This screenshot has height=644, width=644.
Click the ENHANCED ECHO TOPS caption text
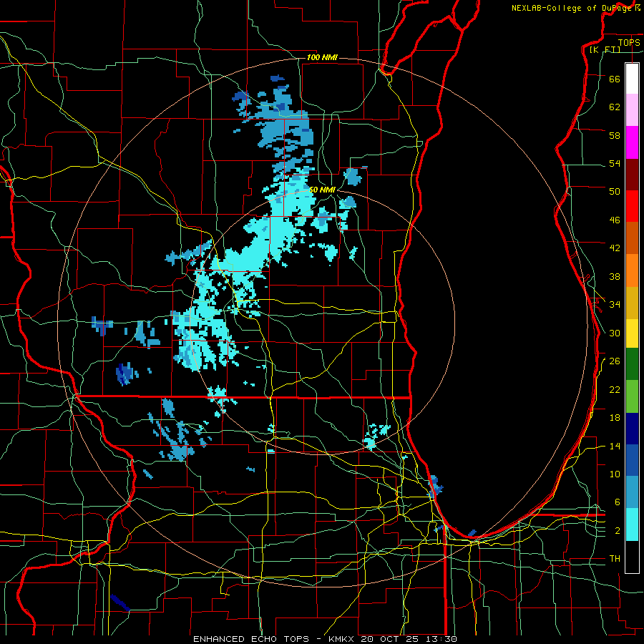(x=251, y=639)
